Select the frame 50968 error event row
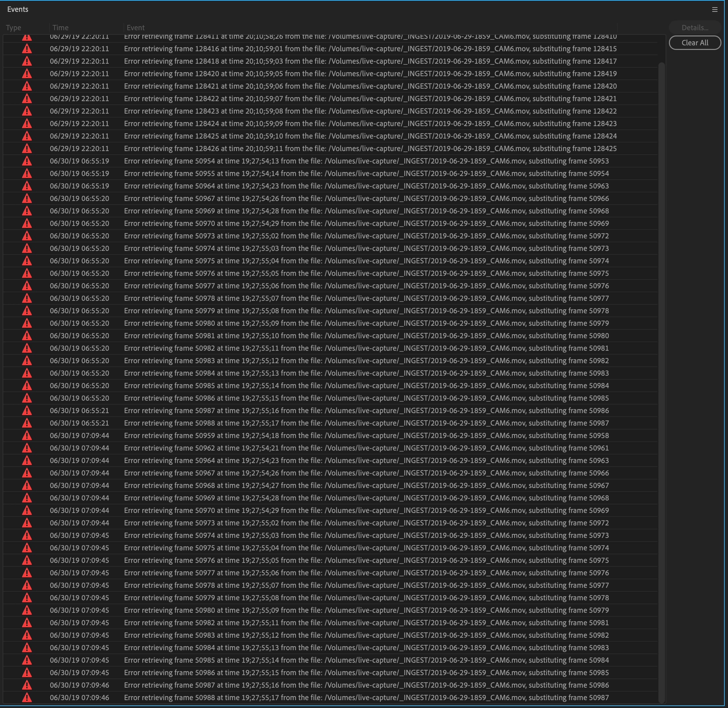The width and height of the screenshot is (728, 708). (366, 485)
